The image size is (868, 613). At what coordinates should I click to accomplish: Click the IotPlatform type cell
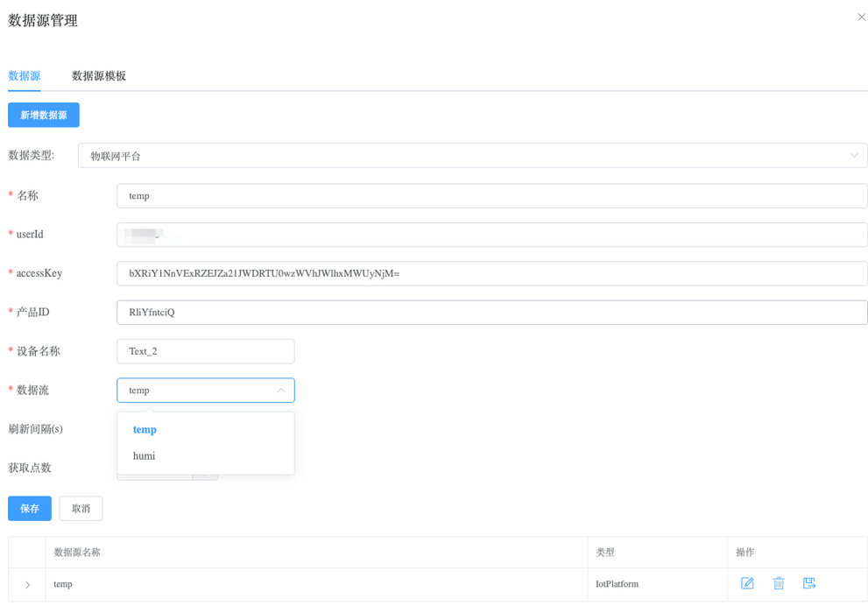617,584
